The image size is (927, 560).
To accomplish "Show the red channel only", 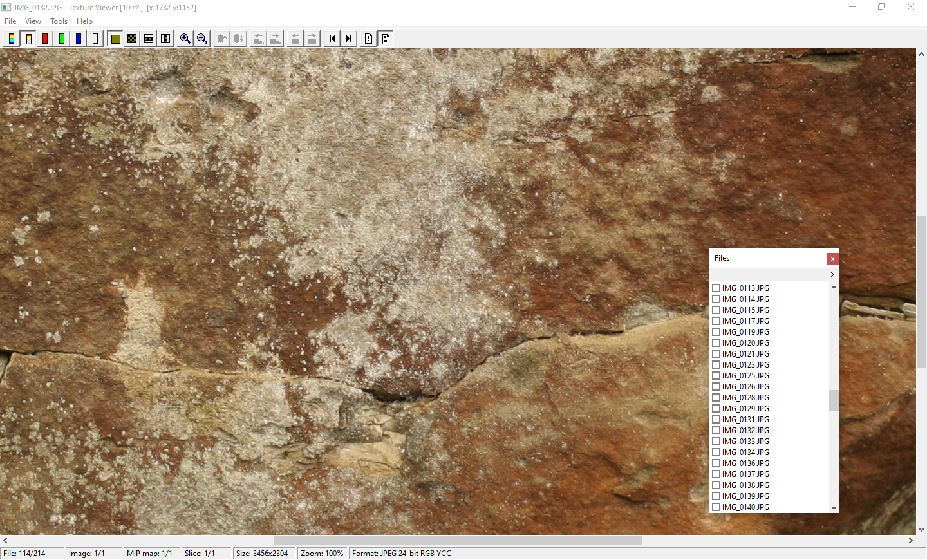I will pos(45,39).
